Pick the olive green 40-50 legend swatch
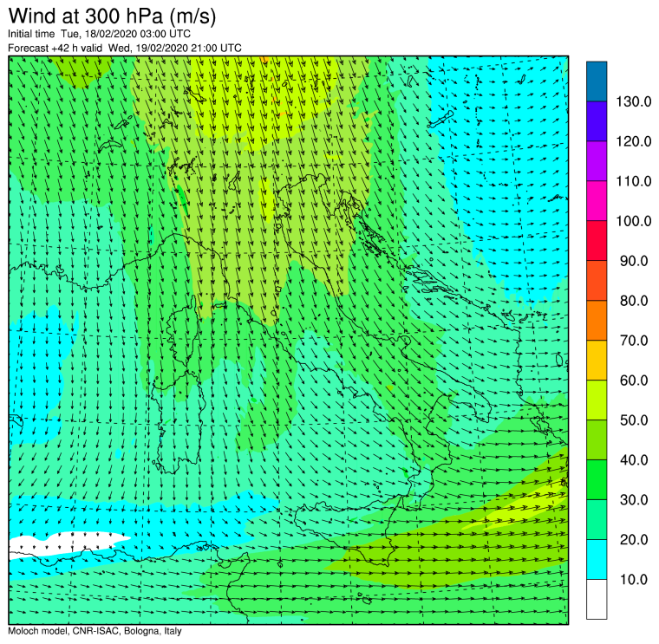 tap(597, 439)
